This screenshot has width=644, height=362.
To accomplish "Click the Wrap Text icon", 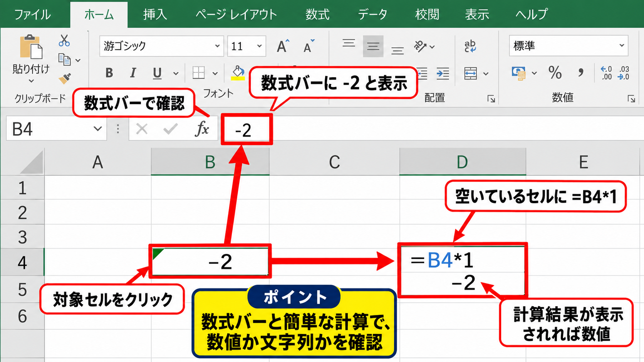I will tap(470, 46).
